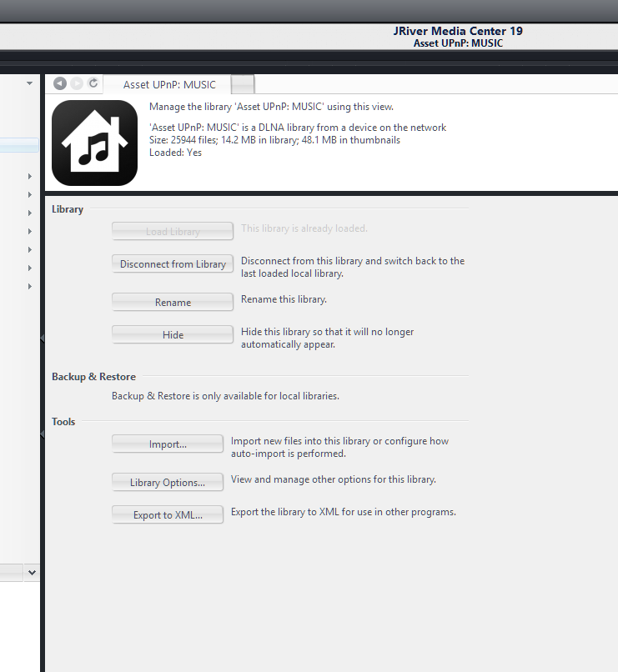Screen dimensions: 618x672
Task: Expand the bottommost arrow in the left tree
Action: [x=30, y=286]
